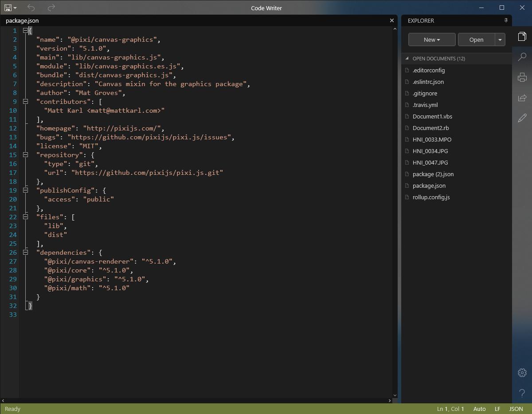This screenshot has width=532, height=414.
Task: Close the package.json tab
Action: coord(392,20)
